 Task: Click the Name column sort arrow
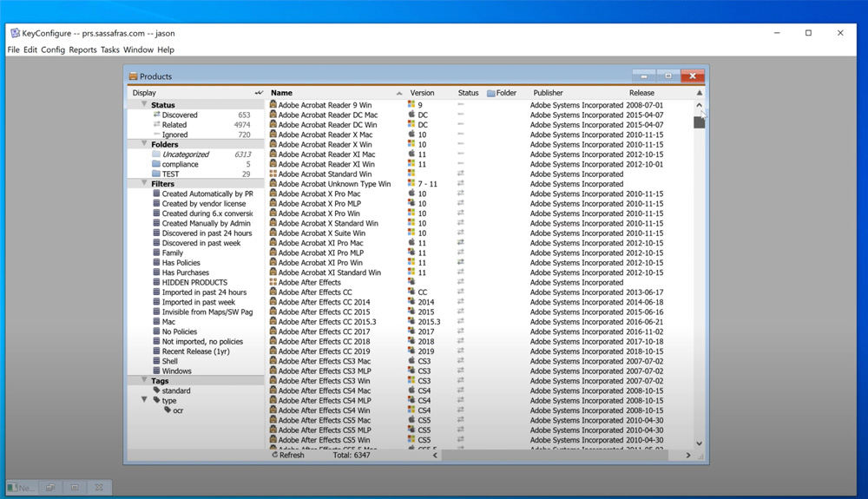click(x=399, y=94)
